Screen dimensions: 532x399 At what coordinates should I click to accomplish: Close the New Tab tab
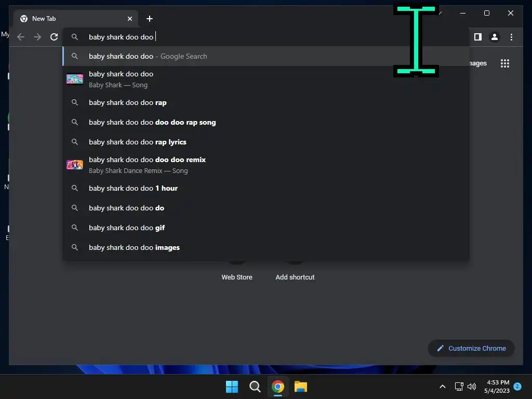(x=129, y=19)
